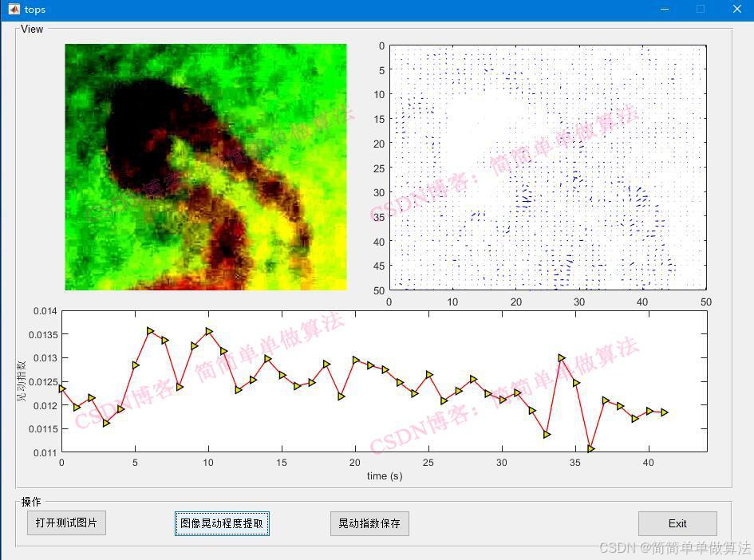754x560 pixels.
Task: Run the 图像晃动程度提取 button
Action: [222, 523]
